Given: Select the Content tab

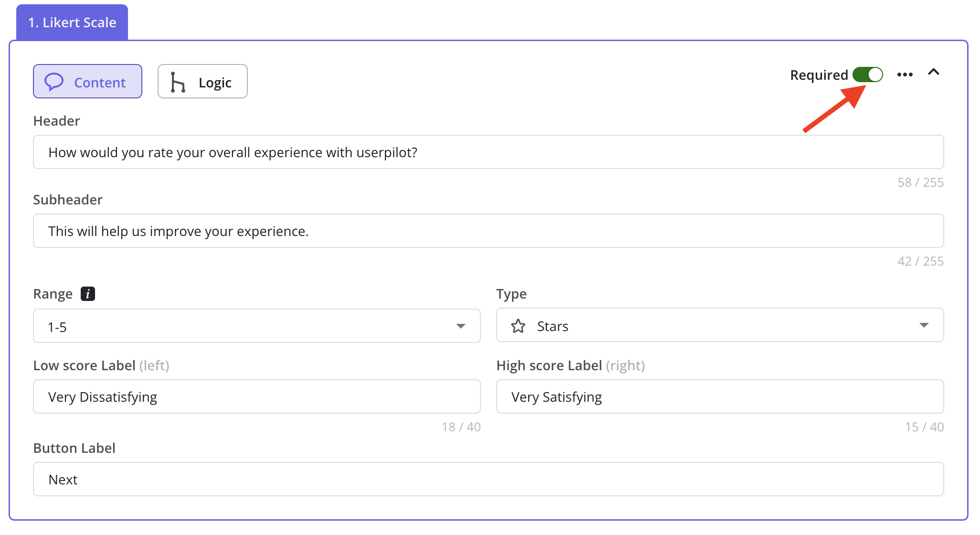Looking at the screenshot, I should (87, 82).
